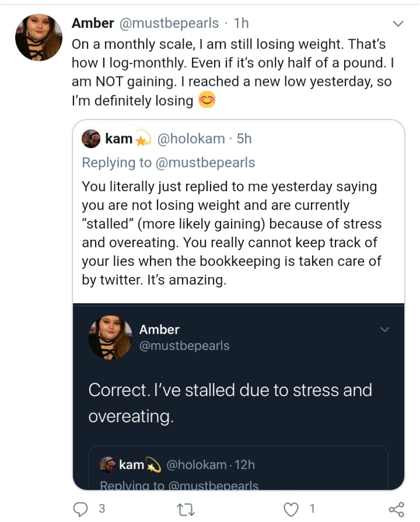Select the @holokam 12h nested quote header

177,464
